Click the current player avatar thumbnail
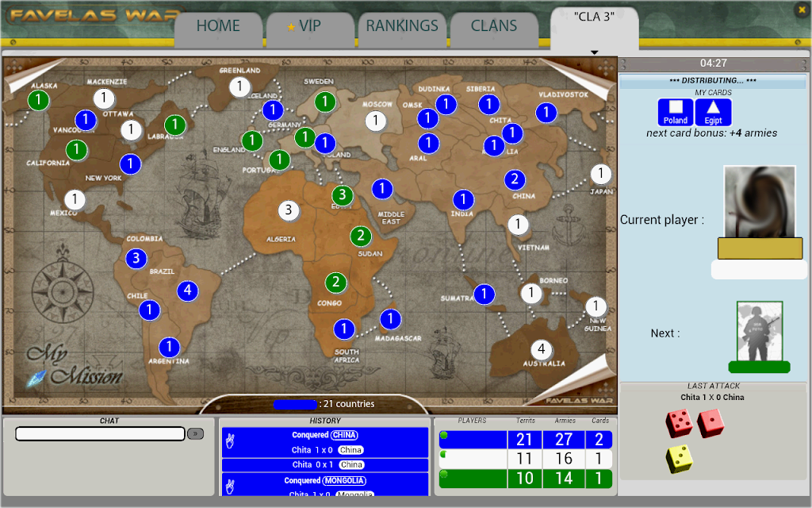 (759, 202)
